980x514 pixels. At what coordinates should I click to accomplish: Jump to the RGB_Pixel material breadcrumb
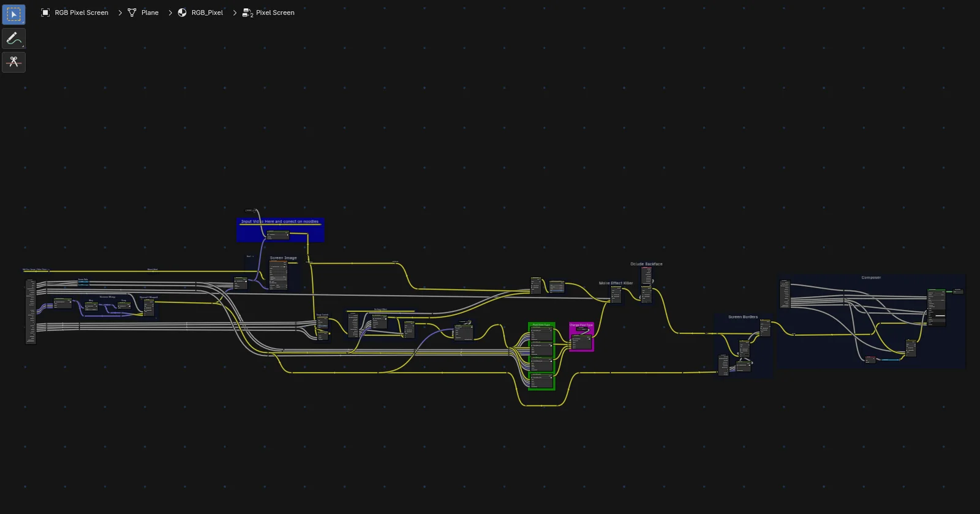(x=207, y=13)
